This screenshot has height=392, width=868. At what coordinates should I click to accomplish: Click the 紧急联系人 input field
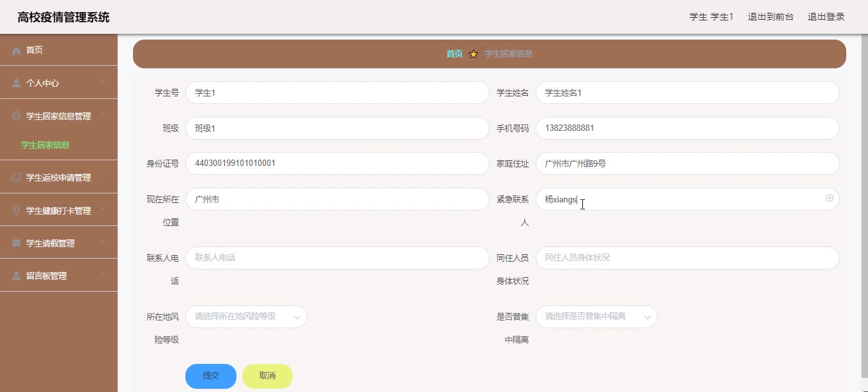pos(688,199)
